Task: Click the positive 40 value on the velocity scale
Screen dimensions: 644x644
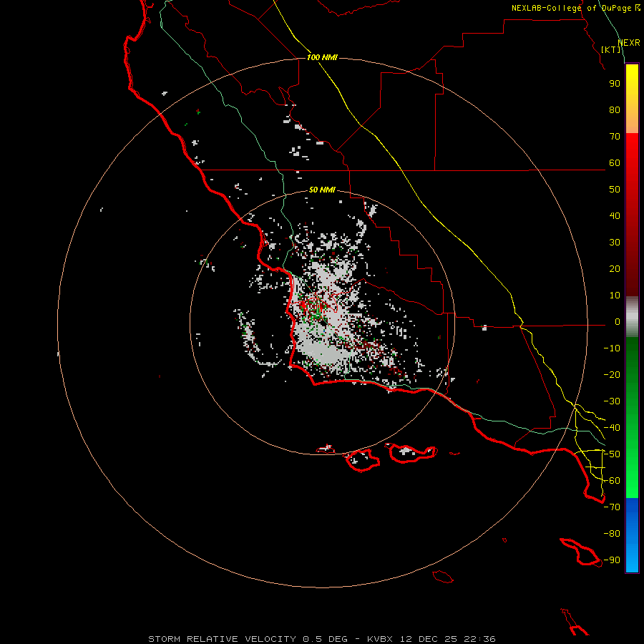Action: point(615,215)
